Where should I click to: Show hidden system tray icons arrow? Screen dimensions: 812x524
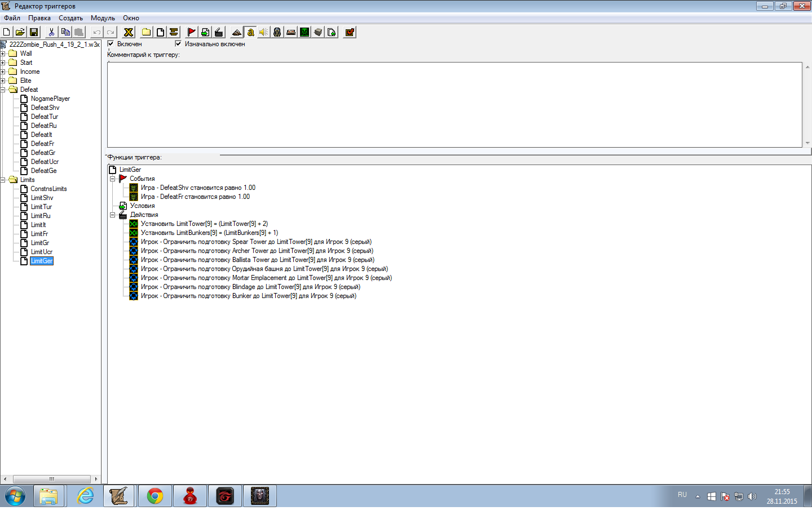point(698,496)
